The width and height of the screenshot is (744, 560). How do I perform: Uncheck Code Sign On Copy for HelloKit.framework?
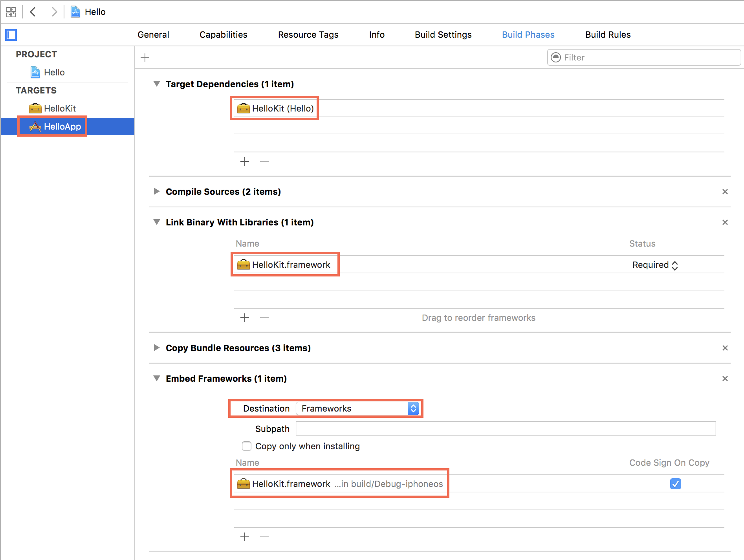[x=676, y=484]
